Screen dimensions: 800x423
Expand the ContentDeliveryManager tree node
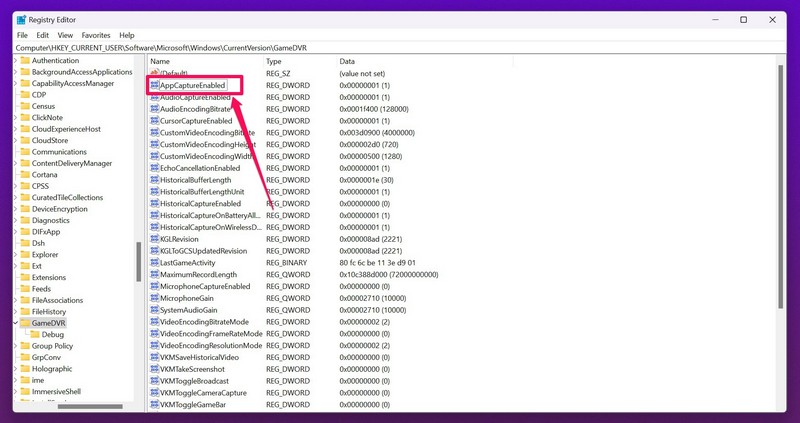coord(15,163)
